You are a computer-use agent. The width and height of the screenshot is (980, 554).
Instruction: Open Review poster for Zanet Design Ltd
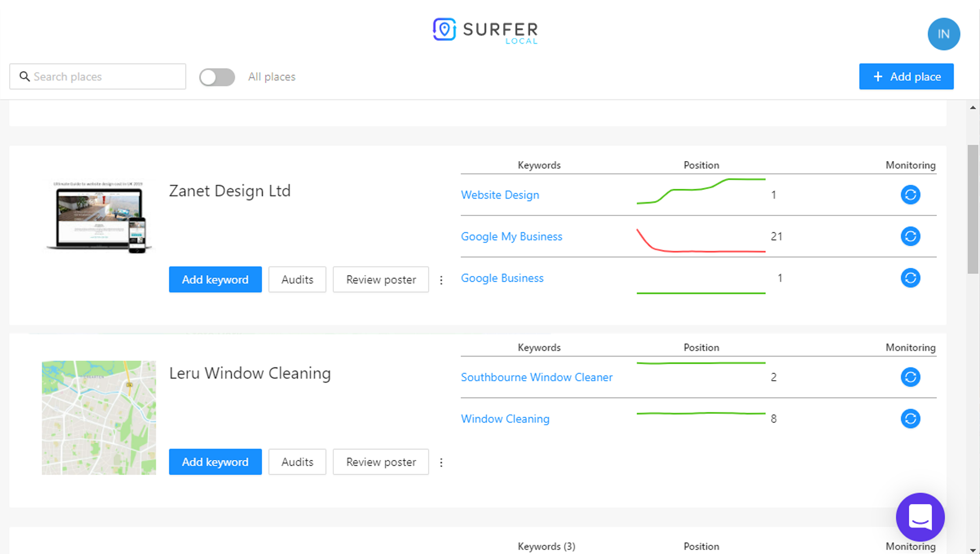pos(381,280)
